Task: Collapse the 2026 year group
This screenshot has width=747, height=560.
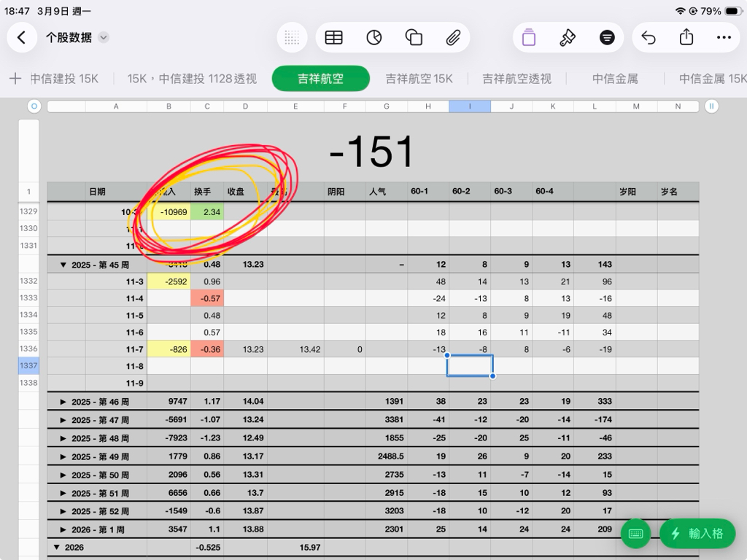Action: point(56,547)
